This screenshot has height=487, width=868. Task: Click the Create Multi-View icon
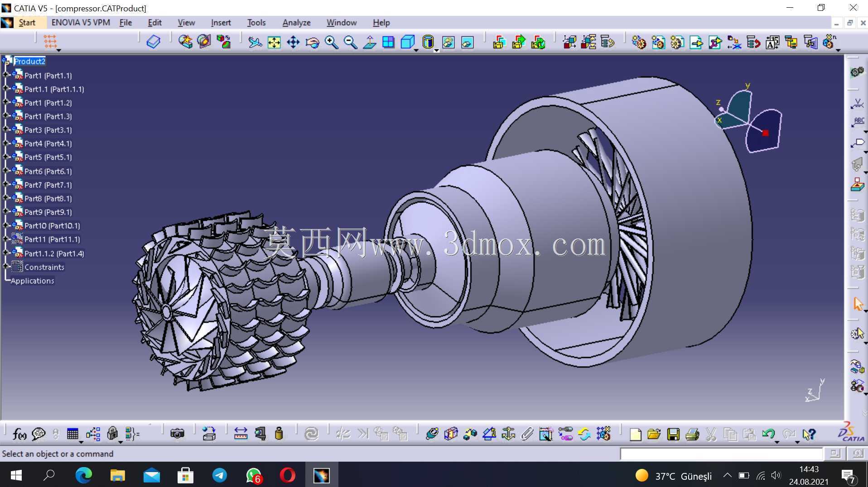click(x=388, y=42)
